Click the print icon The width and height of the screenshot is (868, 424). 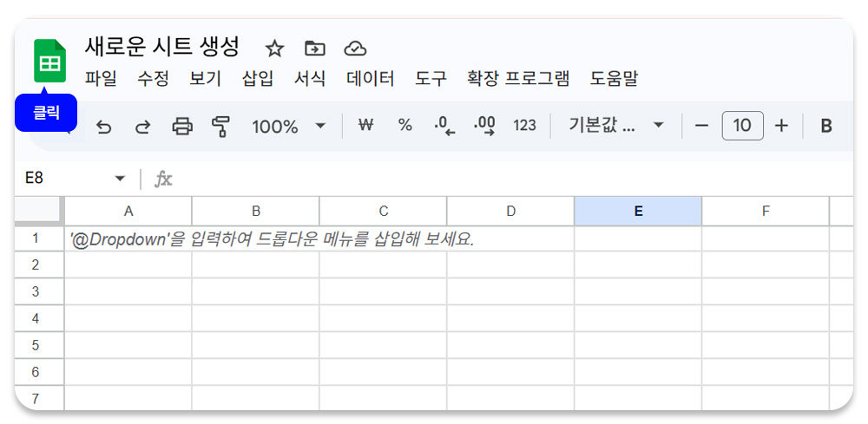[x=182, y=127]
